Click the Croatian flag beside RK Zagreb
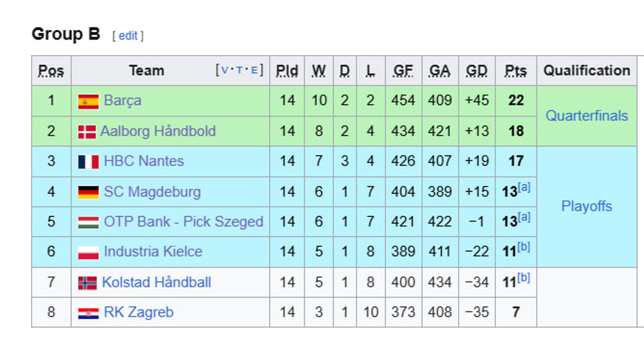Screen dimensions: 644x343 pos(89,312)
